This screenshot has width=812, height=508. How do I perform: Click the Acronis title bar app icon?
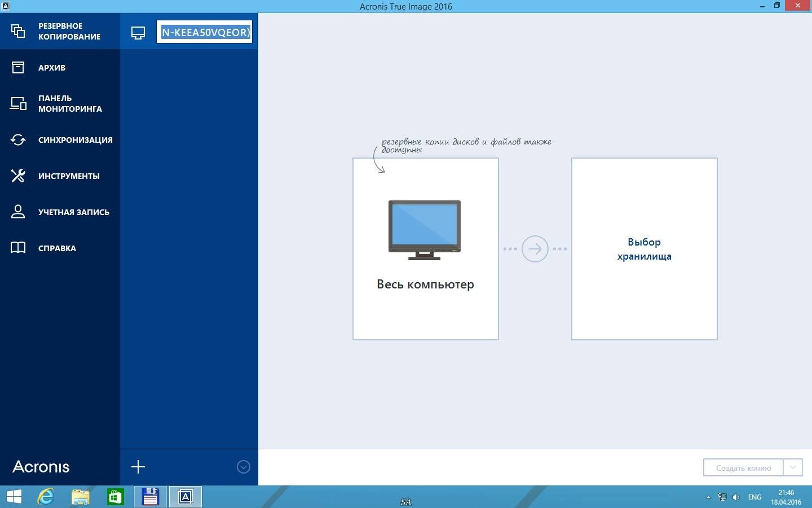[5, 6]
